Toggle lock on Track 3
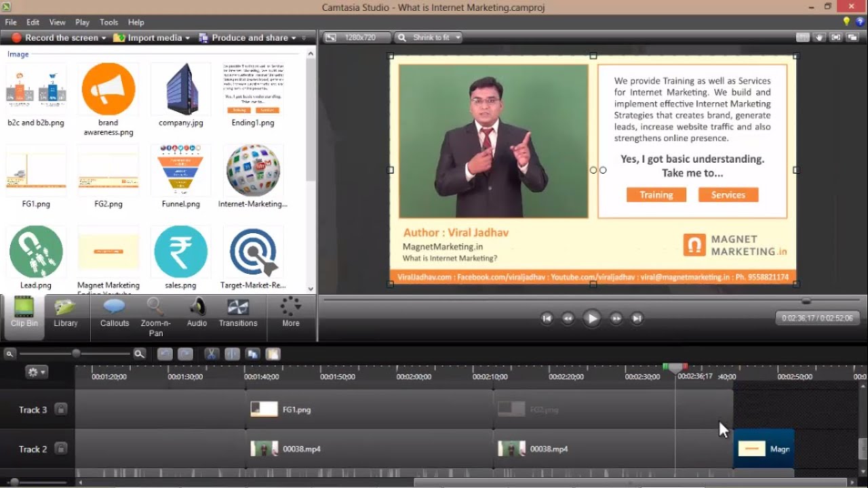The height and width of the screenshot is (488, 868). click(60, 409)
